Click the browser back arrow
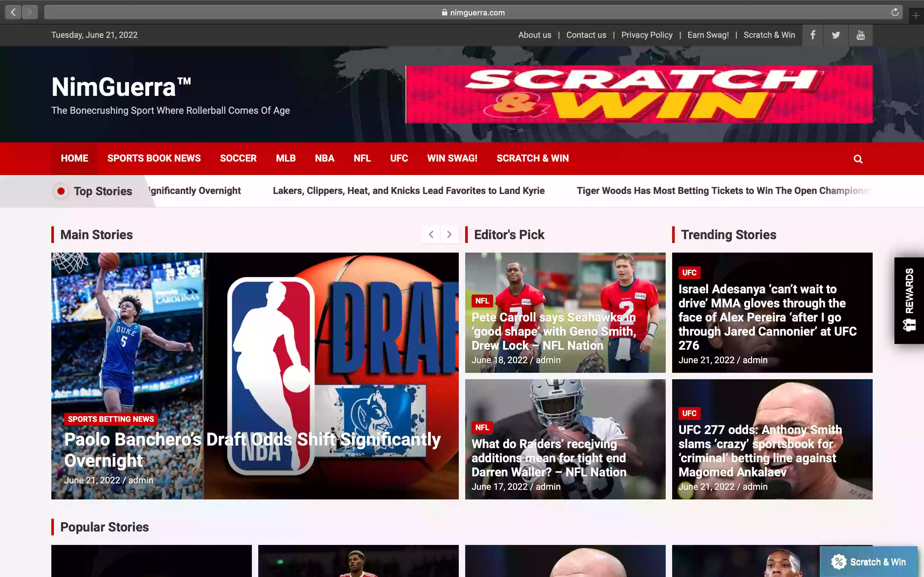Viewport: 924px width, 577px height. [x=13, y=12]
